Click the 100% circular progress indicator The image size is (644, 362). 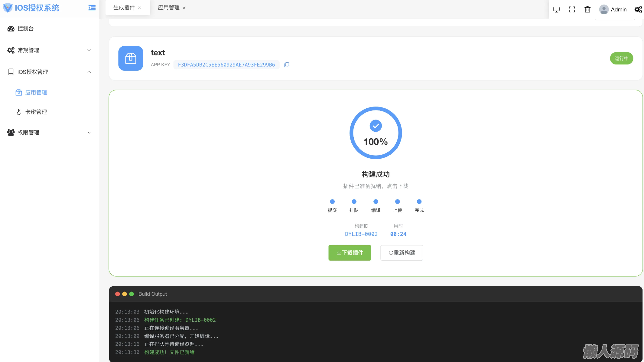pyautogui.click(x=376, y=133)
